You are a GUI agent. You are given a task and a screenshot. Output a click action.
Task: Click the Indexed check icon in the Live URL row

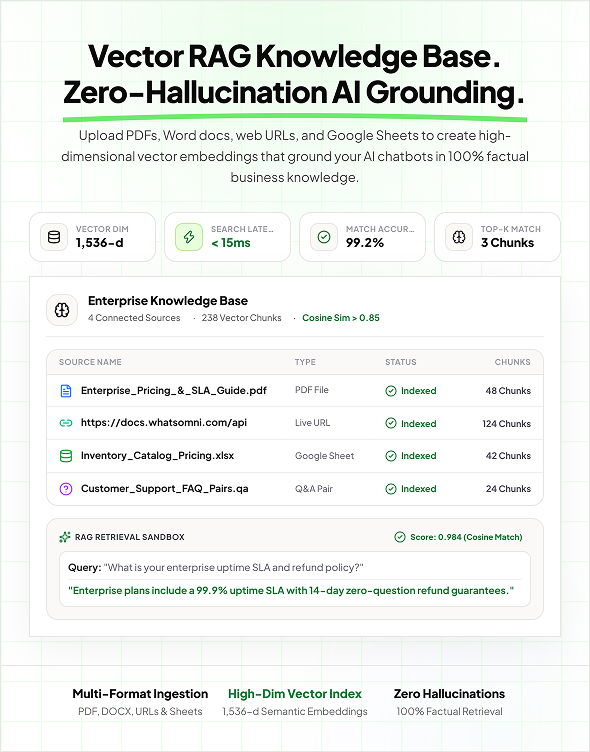(391, 423)
